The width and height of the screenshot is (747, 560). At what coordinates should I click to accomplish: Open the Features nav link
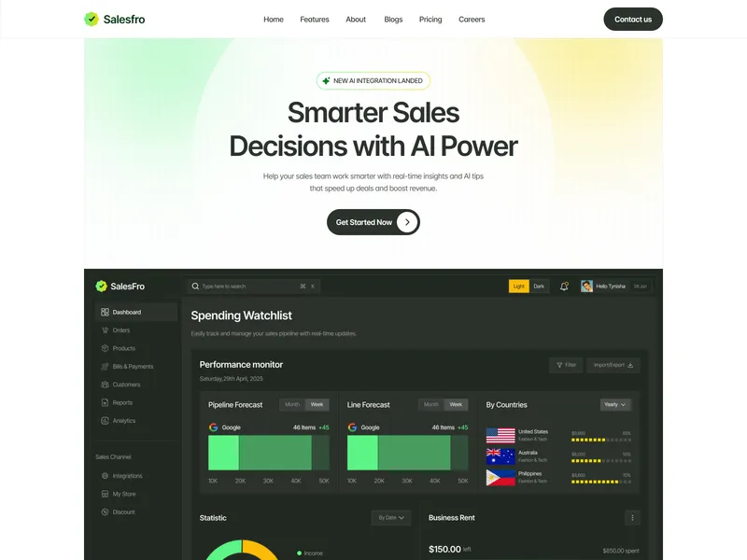pos(315,20)
